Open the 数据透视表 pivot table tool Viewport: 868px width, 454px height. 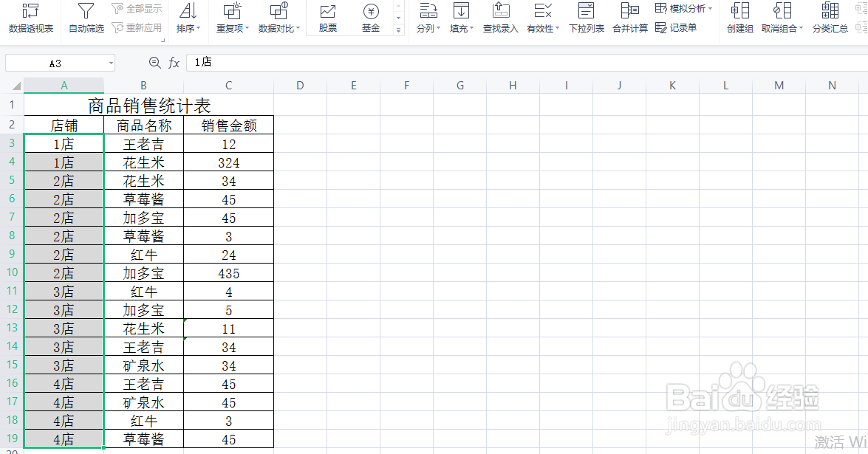[31, 18]
